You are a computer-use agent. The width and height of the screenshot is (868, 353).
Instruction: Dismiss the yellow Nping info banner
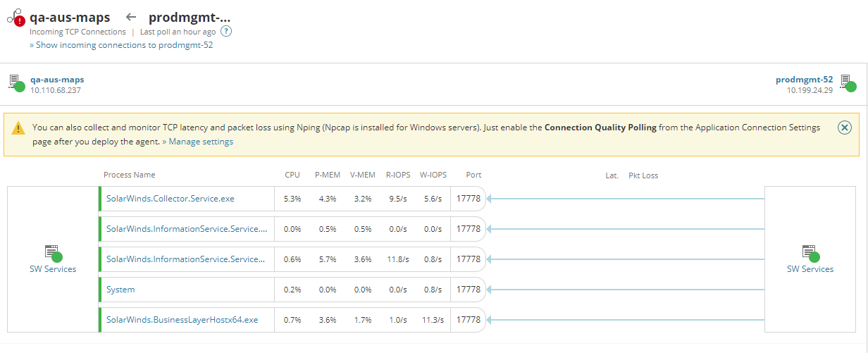point(845,128)
